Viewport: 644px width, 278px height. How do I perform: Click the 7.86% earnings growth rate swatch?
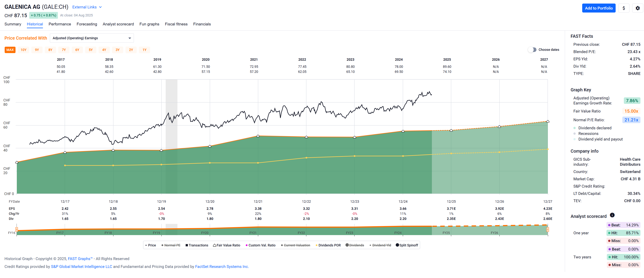pos(632,101)
